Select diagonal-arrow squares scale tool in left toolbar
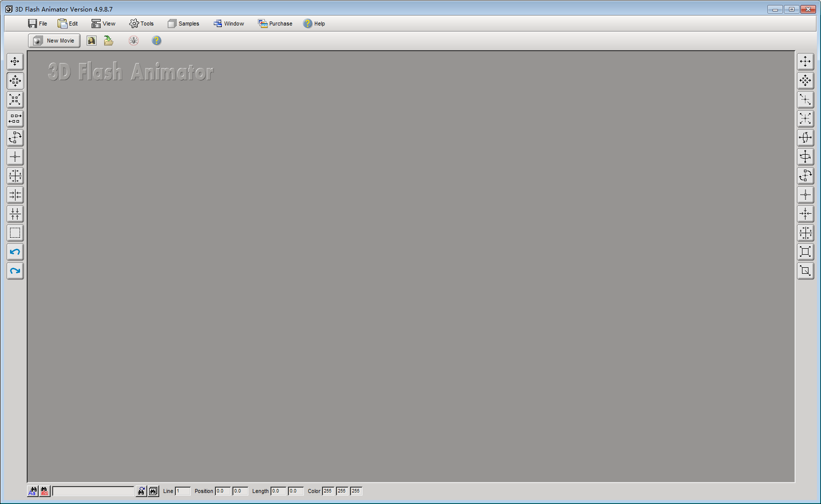This screenshot has width=821, height=504. pos(15,100)
